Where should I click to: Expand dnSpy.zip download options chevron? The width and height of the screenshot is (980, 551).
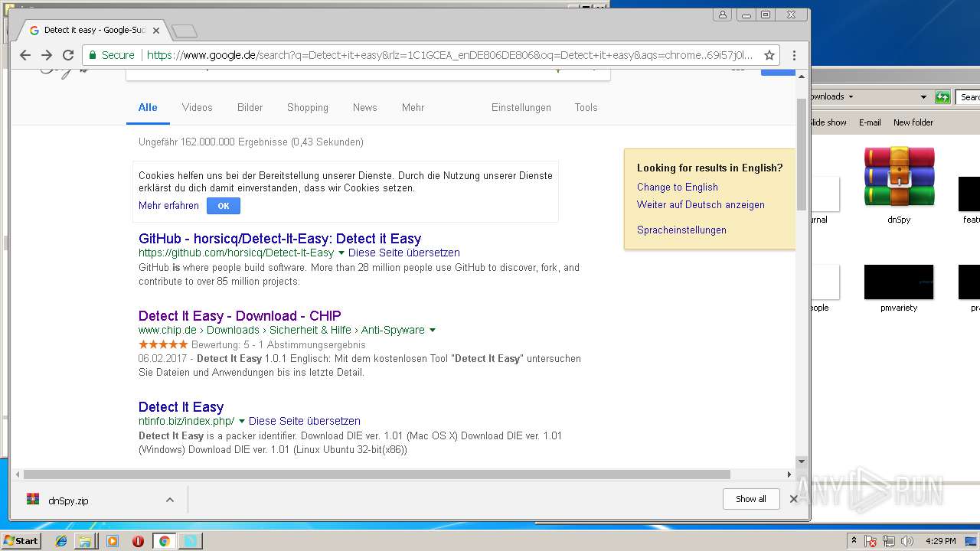[170, 500]
